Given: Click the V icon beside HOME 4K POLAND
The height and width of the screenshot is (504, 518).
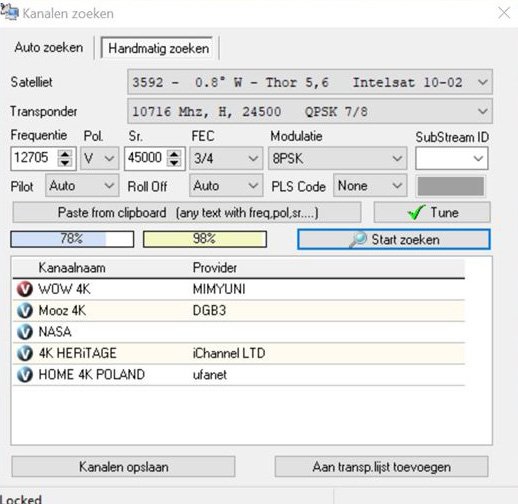Looking at the screenshot, I should click(x=25, y=375).
